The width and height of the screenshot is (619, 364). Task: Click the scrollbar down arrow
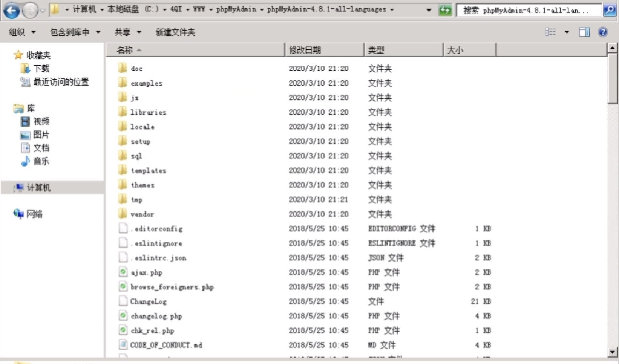click(x=613, y=352)
